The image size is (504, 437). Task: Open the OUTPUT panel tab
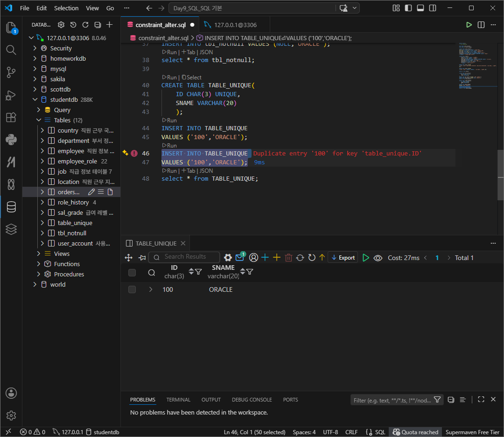coord(211,400)
